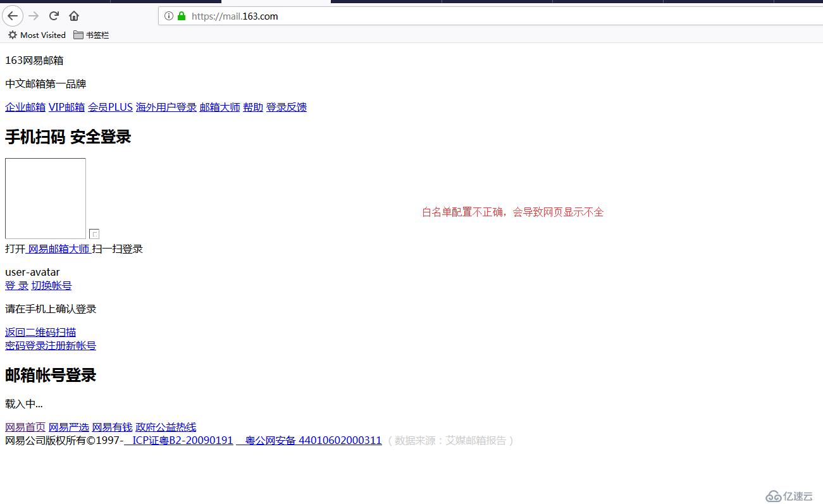Click the browser Forward arrow button
The height and width of the screenshot is (504, 823).
click(x=34, y=16)
